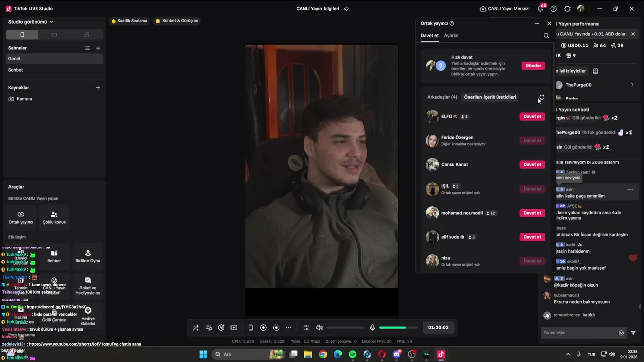Open three-dot menu on kelle paça comment
The image size is (644, 362).
click(x=630, y=190)
